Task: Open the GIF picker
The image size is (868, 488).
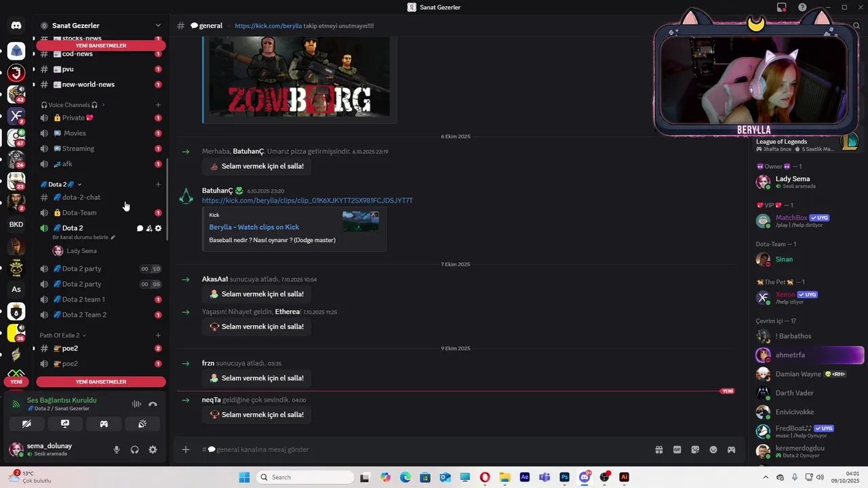Action: pos(677,449)
